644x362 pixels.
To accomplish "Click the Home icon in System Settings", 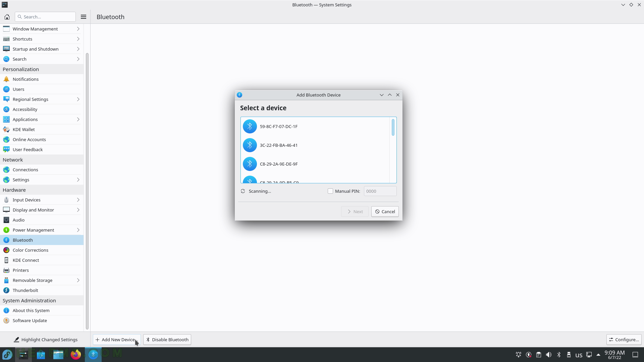I will click(7, 17).
